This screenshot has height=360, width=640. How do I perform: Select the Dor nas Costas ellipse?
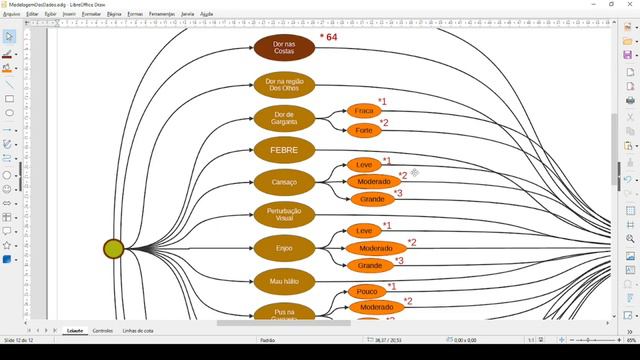284,47
